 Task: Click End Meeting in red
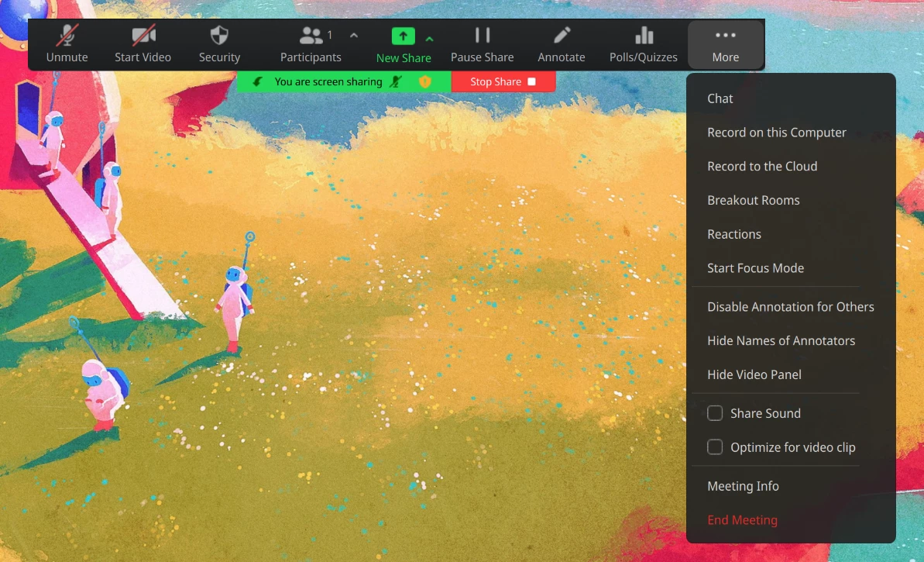click(x=743, y=520)
